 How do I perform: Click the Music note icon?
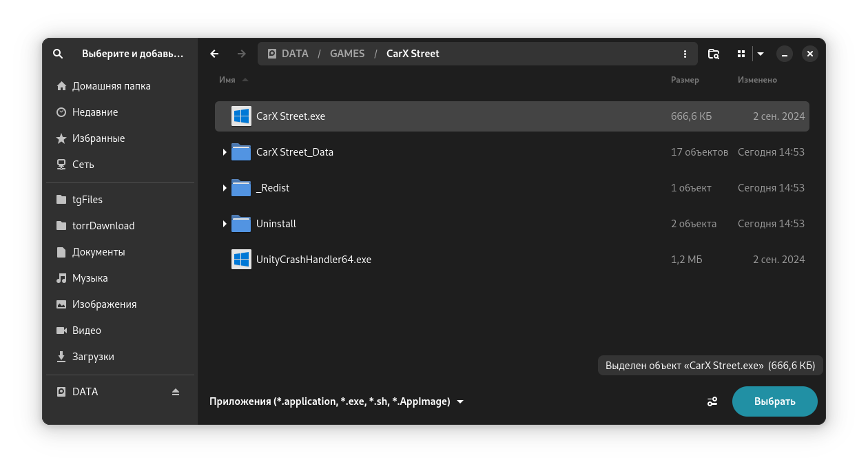coord(61,278)
